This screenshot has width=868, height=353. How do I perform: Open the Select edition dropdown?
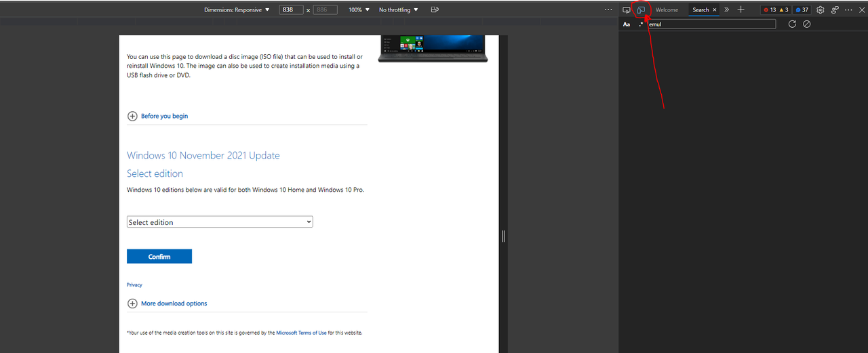pyautogui.click(x=220, y=222)
